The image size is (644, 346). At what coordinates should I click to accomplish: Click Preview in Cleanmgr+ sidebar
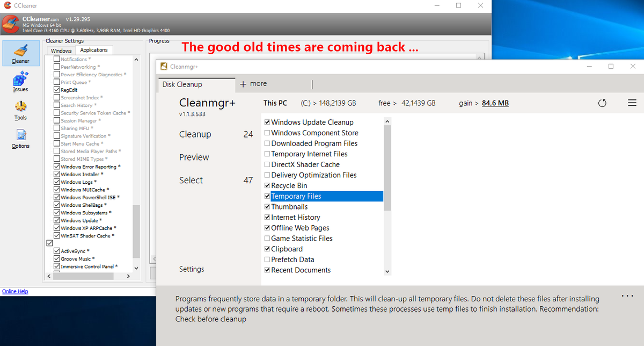(194, 157)
